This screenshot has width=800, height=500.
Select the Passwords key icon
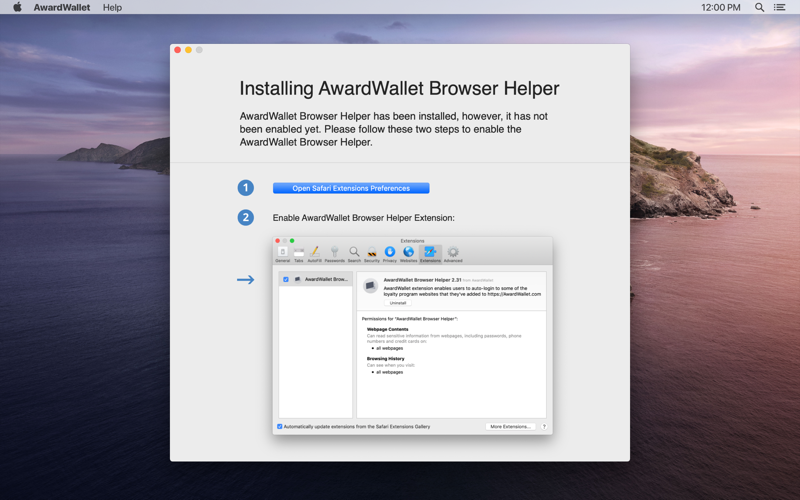click(335, 254)
